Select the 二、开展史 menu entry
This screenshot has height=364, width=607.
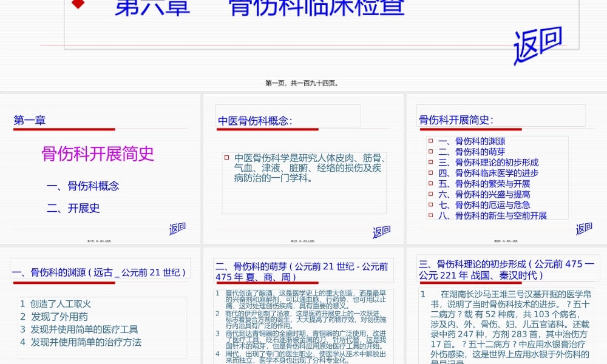[x=73, y=208]
